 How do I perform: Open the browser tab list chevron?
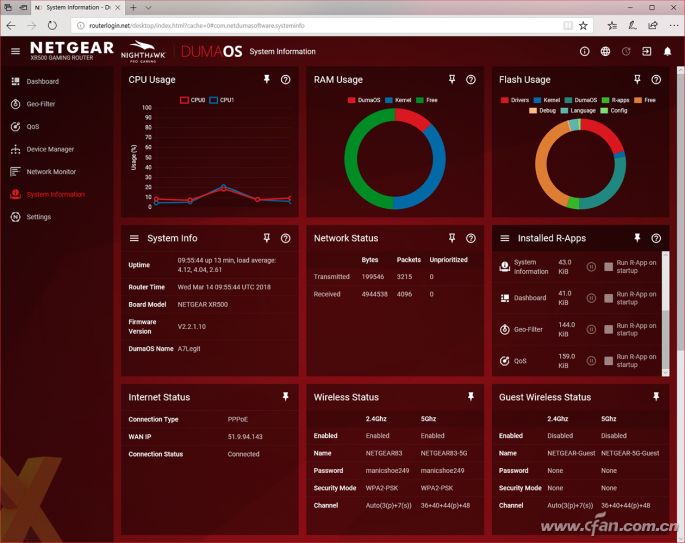148,7
